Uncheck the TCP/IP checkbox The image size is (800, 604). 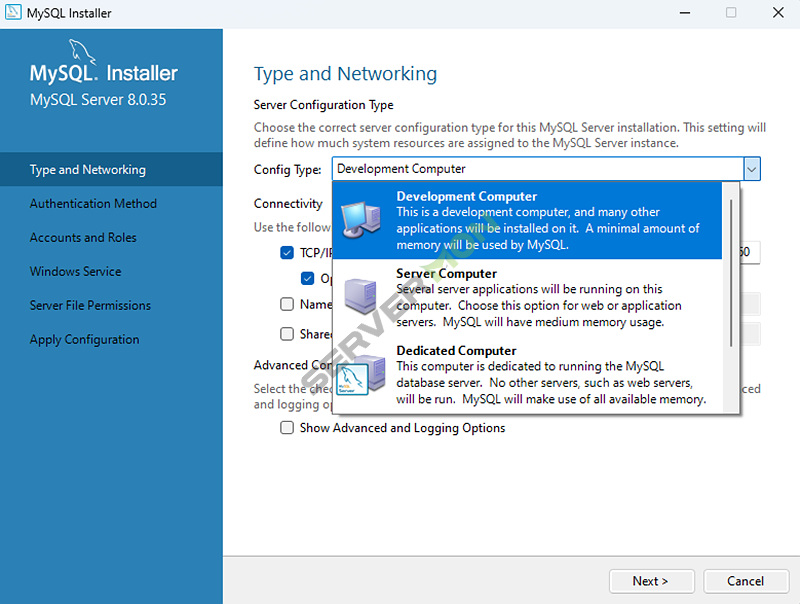coord(287,253)
